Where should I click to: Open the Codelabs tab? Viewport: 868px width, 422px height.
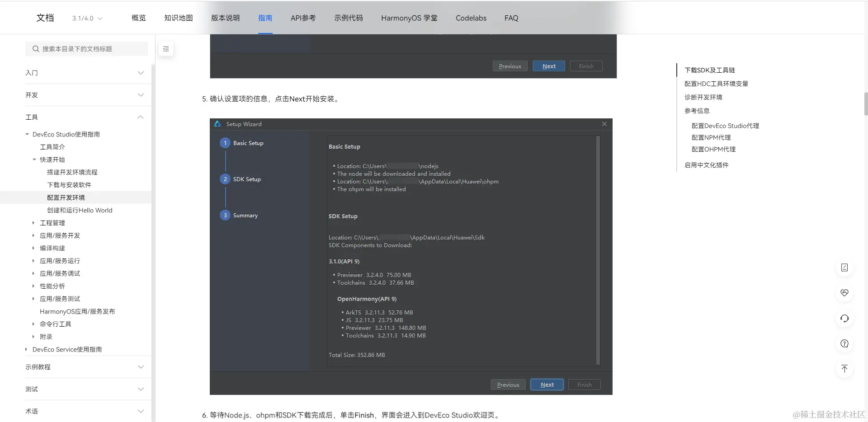click(471, 18)
